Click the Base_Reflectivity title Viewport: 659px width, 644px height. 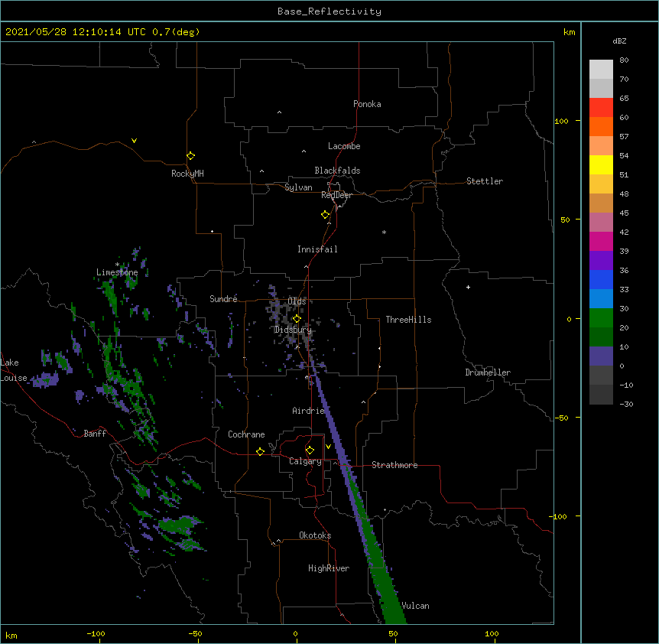pos(329,11)
